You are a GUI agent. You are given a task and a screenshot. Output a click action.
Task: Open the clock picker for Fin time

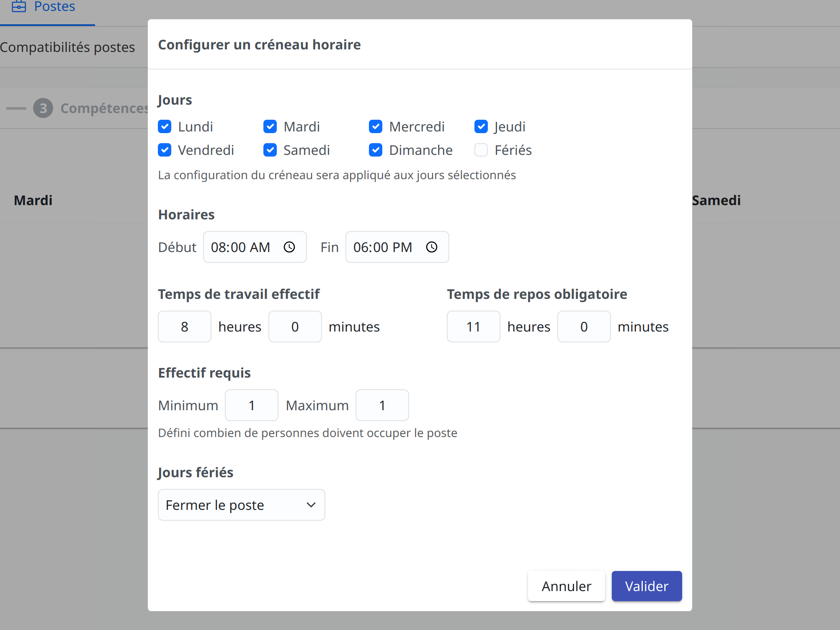(x=432, y=247)
